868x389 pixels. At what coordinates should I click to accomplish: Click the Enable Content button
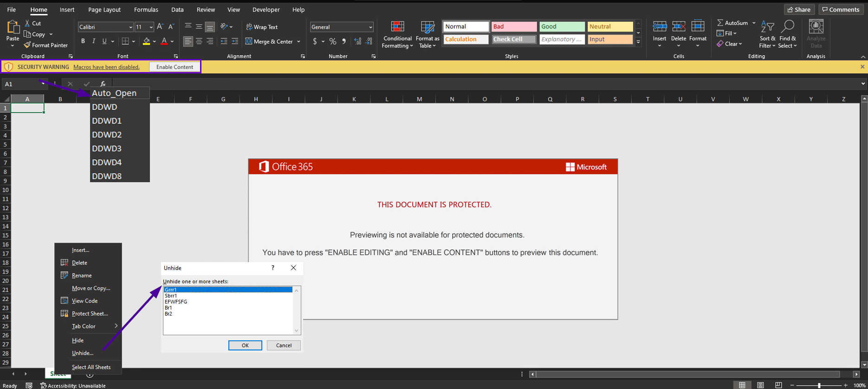pos(175,67)
